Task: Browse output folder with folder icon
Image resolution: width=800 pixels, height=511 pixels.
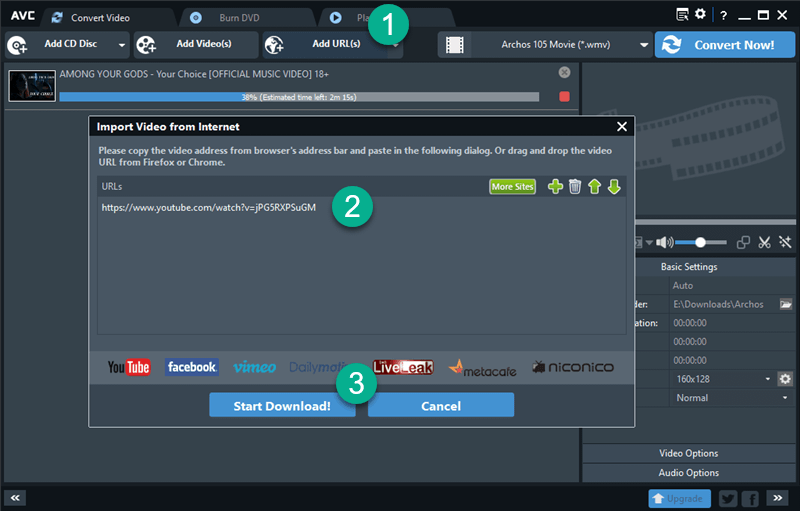Action: (786, 304)
